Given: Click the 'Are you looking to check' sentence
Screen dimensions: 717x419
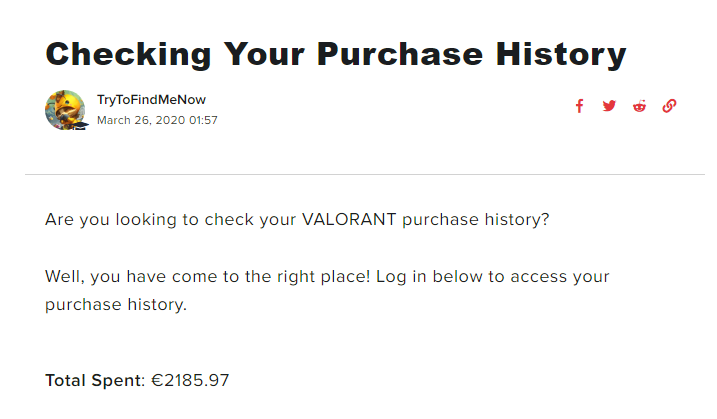Looking at the screenshot, I should (297, 220).
